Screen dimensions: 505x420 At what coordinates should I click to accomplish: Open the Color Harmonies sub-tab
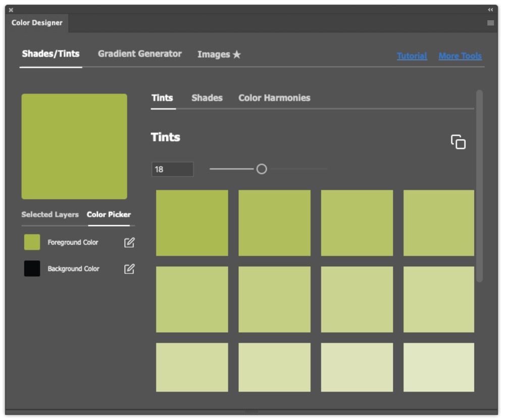tap(274, 98)
